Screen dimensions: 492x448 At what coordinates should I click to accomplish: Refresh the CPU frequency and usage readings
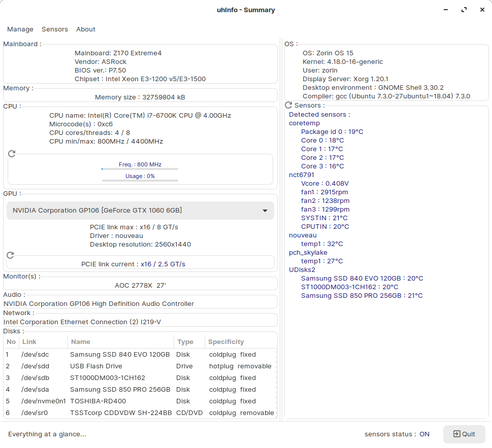coord(12,154)
